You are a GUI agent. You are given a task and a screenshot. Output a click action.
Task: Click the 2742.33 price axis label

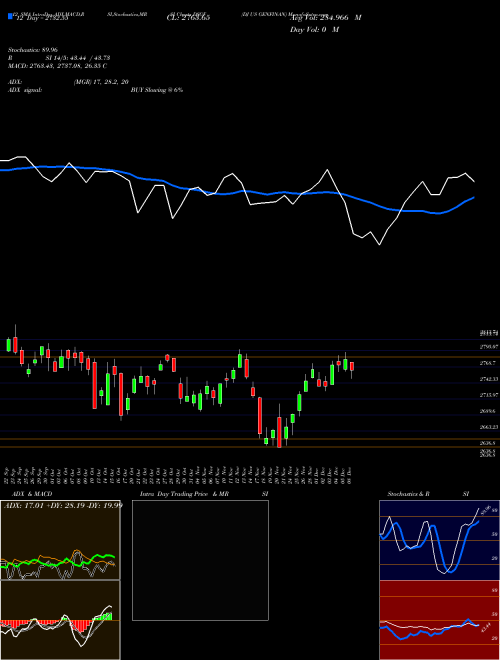tap(489, 379)
